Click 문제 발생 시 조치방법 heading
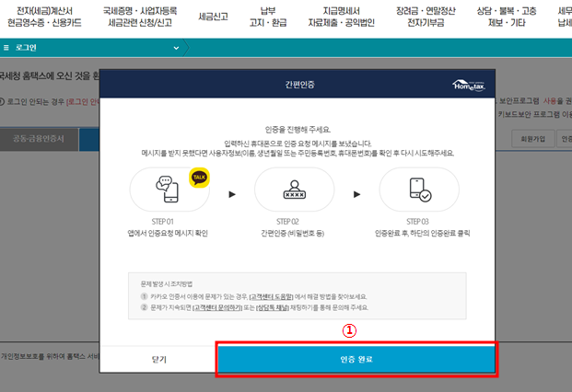Viewport: 572px width, 392px height. tap(167, 284)
